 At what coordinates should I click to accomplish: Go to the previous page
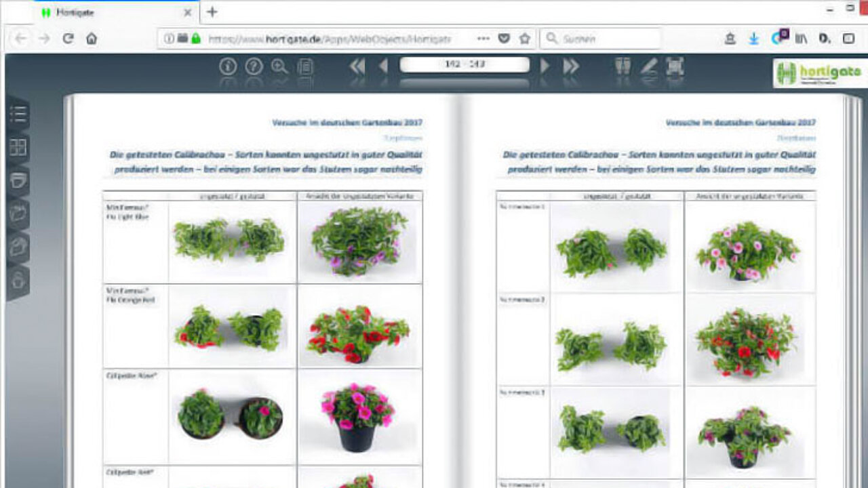[x=383, y=66]
